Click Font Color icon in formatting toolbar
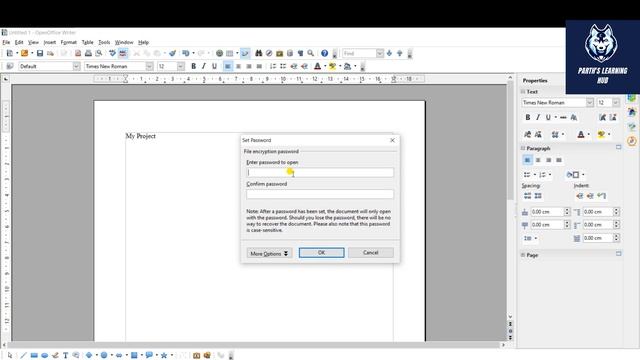Image resolution: width=640 pixels, height=360 pixels. 318,66
